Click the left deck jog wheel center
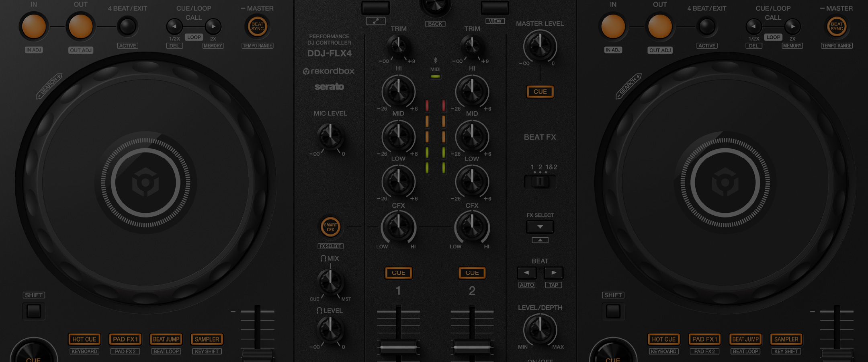Screen dimensions: 868x362 145,183
